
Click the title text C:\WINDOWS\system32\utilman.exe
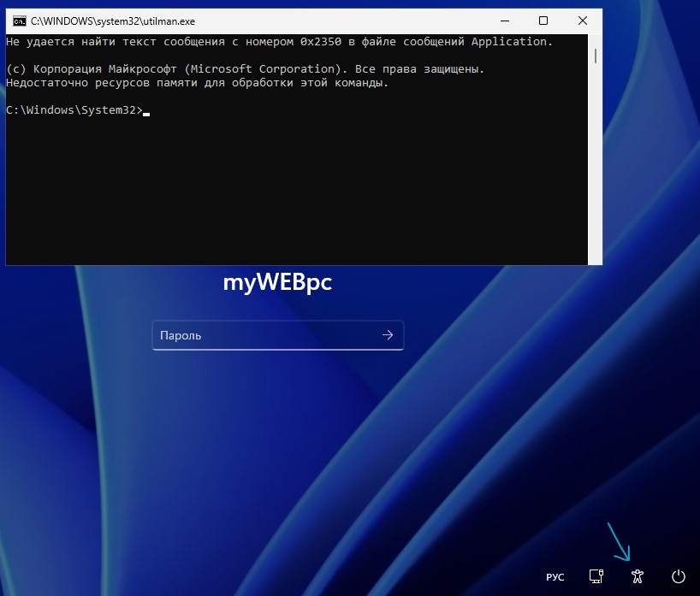pyautogui.click(x=113, y=21)
